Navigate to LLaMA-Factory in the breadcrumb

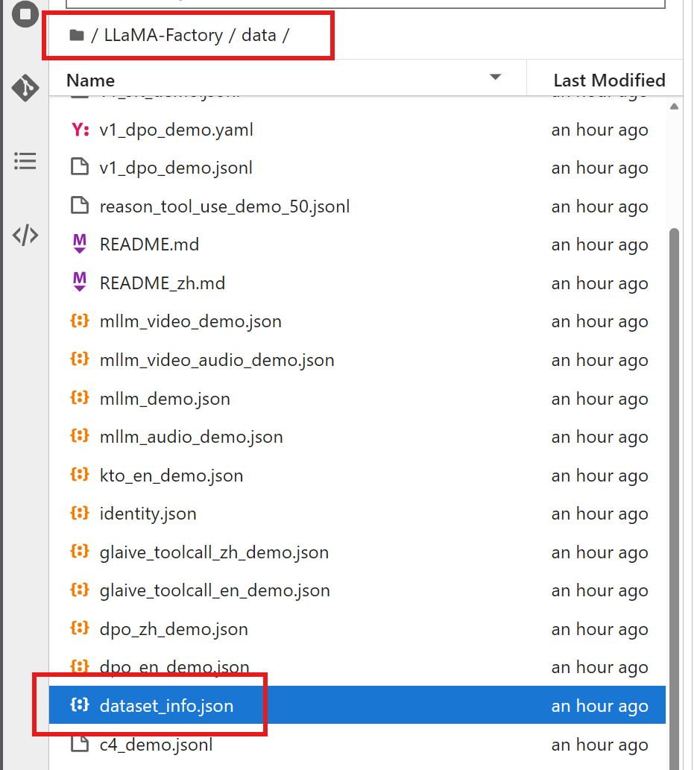[163, 35]
